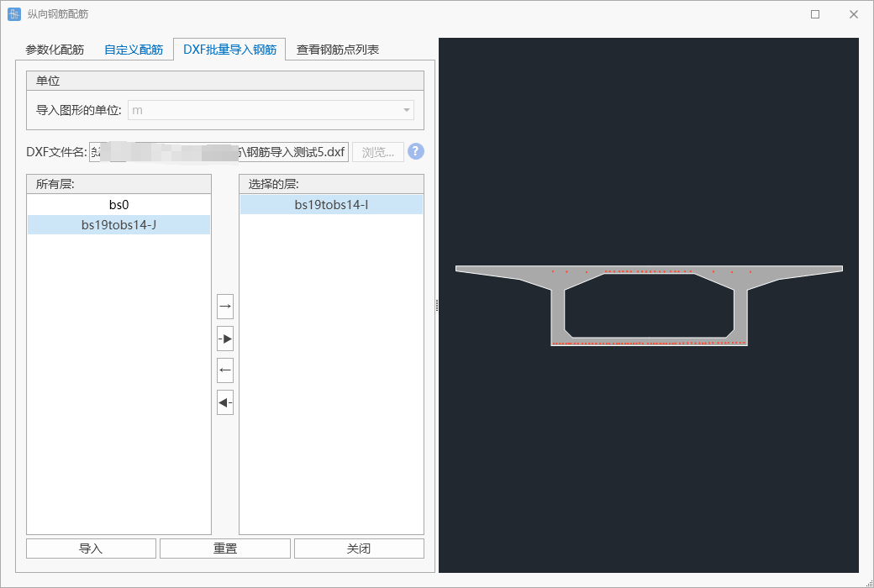This screenshot has width=874, height=588.
Task: Click the splitter handle beside preview pane
Action: click(x=437, y=305)
